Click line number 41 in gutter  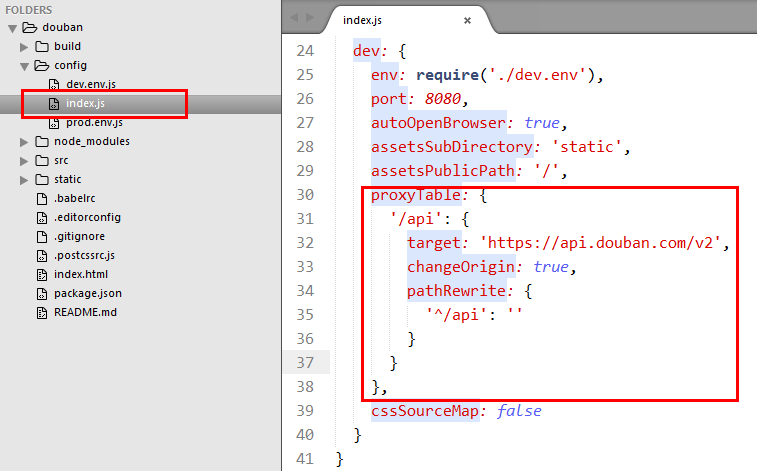click(x=305, y=459)
